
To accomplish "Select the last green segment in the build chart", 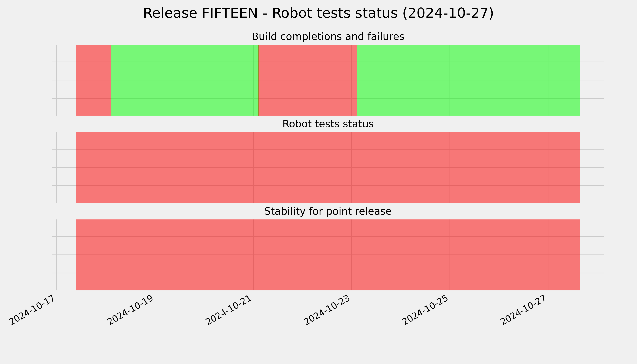I will point(468,80).
